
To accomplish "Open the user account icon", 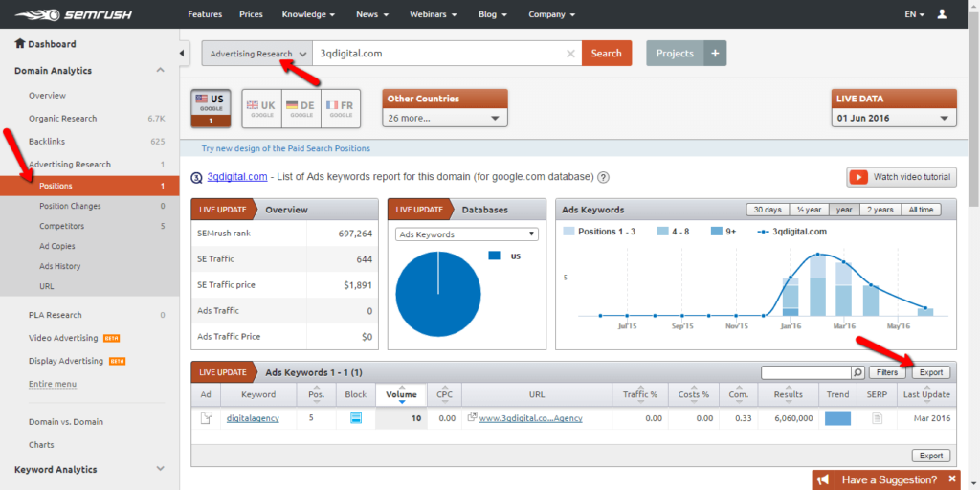I will tap(942, 13).
